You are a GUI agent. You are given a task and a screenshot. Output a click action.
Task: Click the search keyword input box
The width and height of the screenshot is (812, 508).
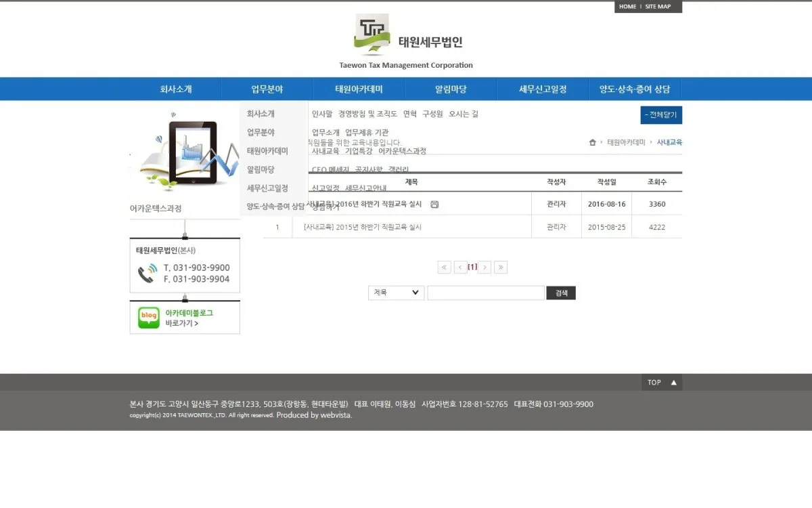pos(486,293)
